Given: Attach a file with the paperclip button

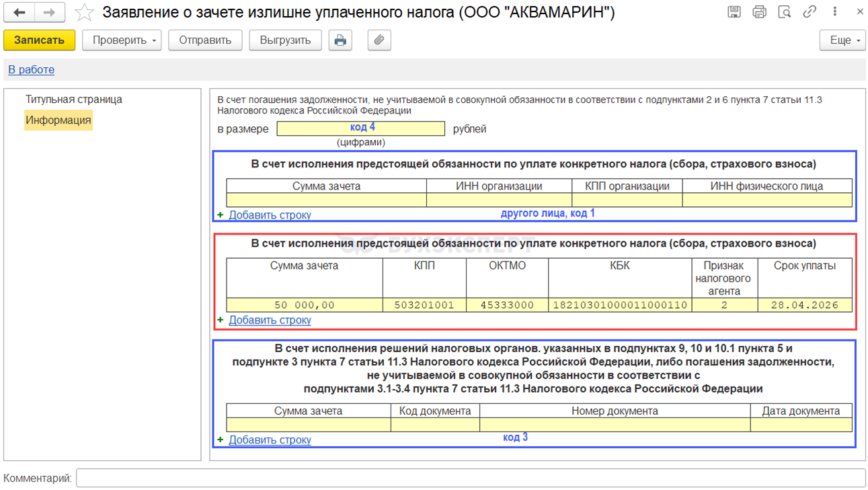Looking at the screenshot, I should click(379, 40).
